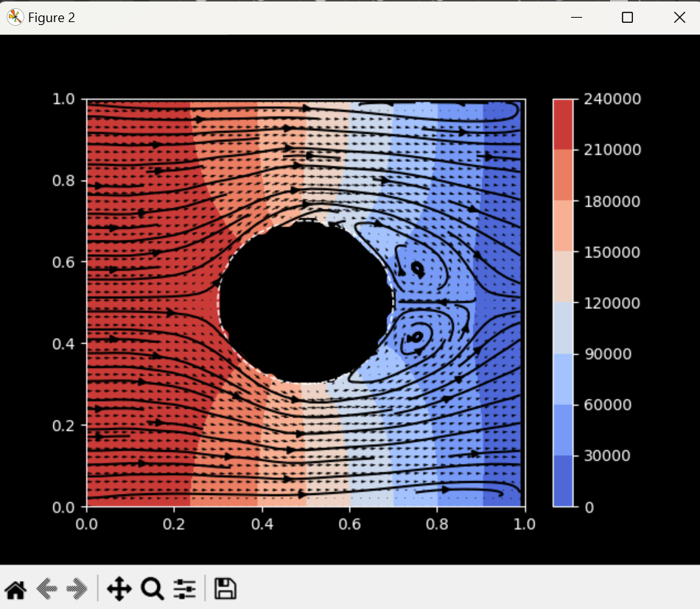
Task: Go forward to the next view
Action: pyautogui.click(x=76, y=588)
